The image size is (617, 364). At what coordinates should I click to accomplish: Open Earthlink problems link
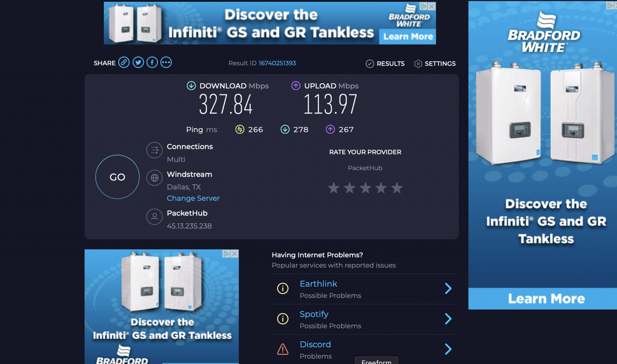point(318,284)
